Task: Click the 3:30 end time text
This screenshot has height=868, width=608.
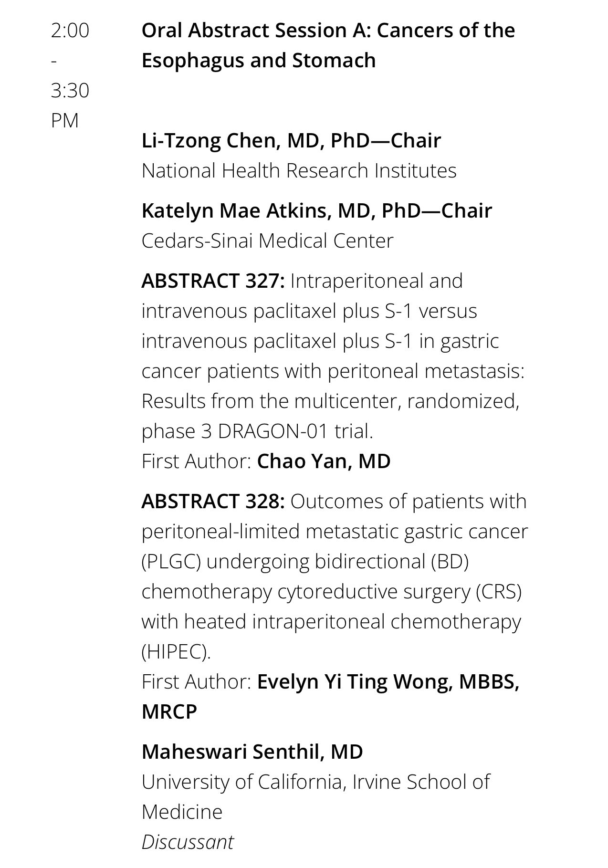Action: coord(70,90)
